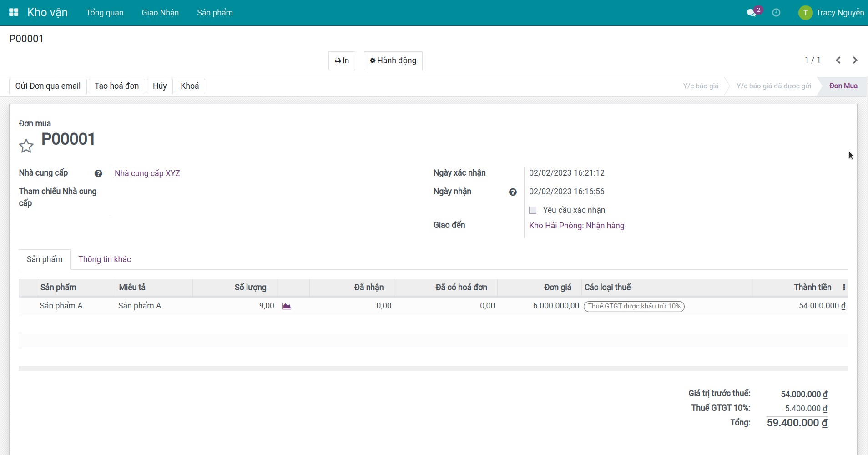The image size is (868, 455).
Task: Open the In print dropdown
Action: point(342,61)
